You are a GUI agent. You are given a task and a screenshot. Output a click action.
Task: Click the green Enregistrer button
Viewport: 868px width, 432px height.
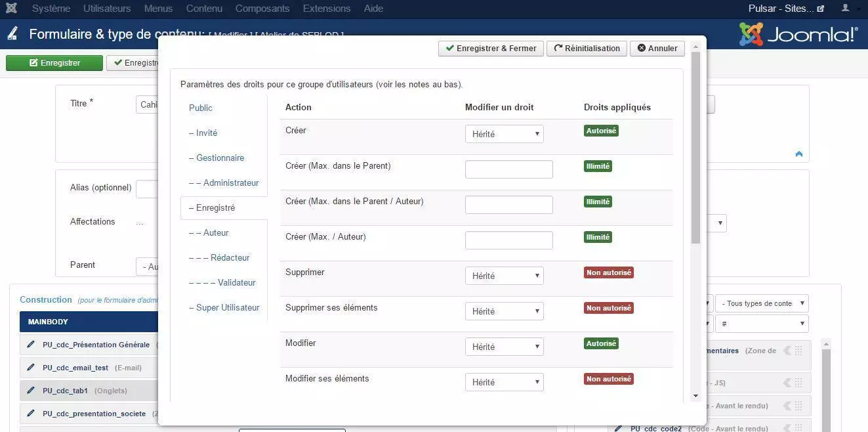[54, 63]
